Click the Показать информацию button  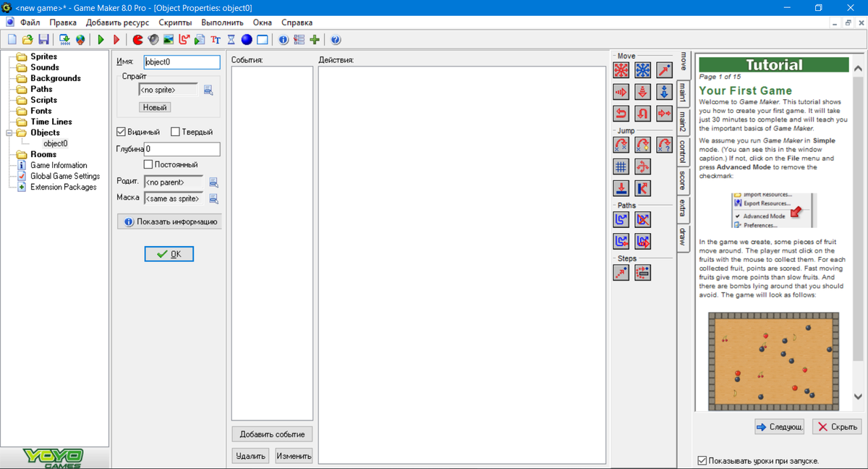coord(169,221)
